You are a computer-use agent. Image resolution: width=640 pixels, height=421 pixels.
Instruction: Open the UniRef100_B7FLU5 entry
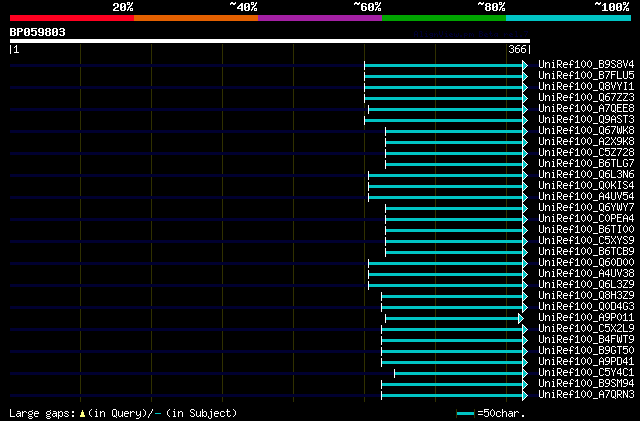[x=586, y=76]
